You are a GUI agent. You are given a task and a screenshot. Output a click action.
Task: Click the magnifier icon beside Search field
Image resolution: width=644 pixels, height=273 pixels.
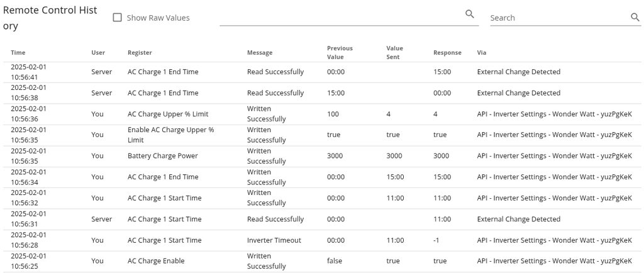click(x=635, y=17)
